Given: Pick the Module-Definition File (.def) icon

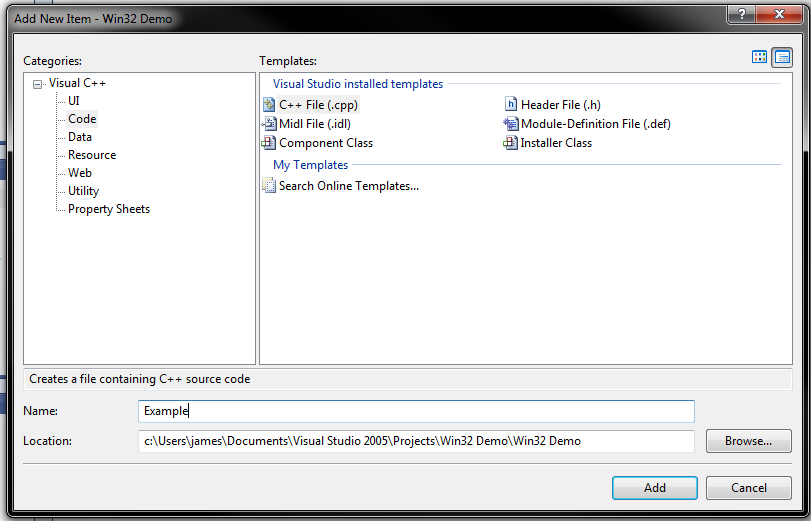Looking at the screenshot, I should (x=511, y=124).
